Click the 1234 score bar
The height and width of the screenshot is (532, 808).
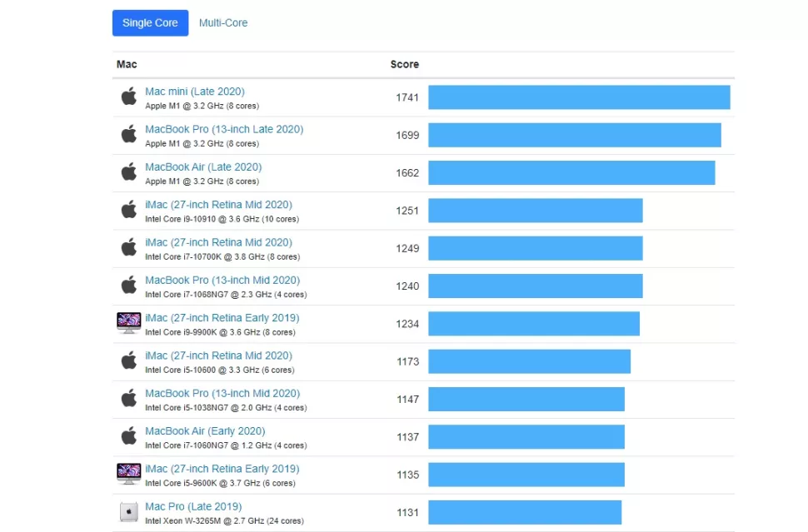click(x=534, y=323)
